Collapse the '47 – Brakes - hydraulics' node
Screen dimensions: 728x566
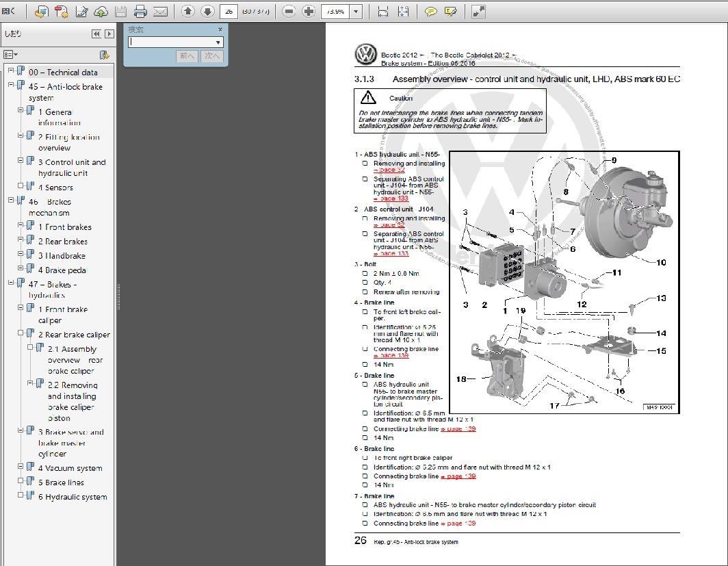point(11,283)
